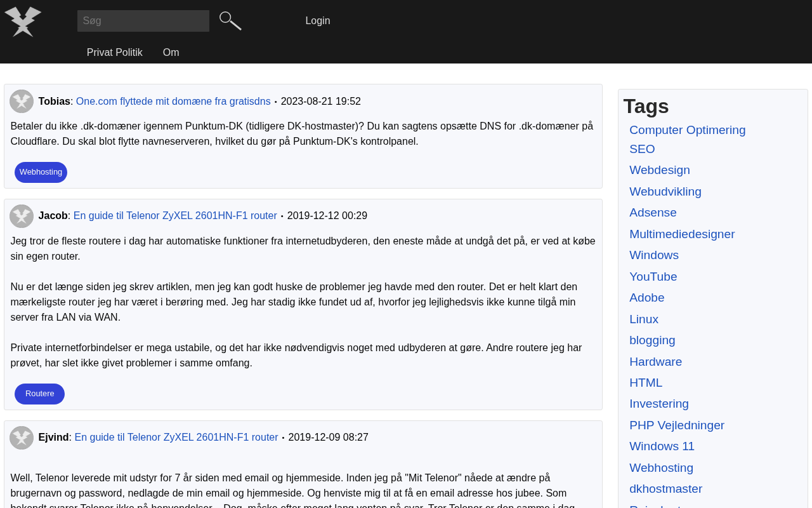
Task: Click the magnifying glass search icon
Action: [x=230, y=21]
